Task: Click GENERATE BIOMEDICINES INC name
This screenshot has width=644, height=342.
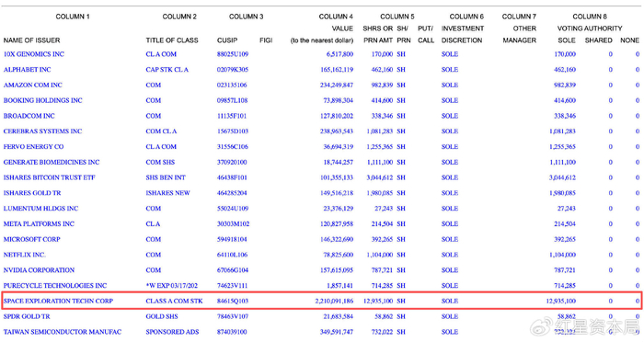Action: click(x=52, y=162)
